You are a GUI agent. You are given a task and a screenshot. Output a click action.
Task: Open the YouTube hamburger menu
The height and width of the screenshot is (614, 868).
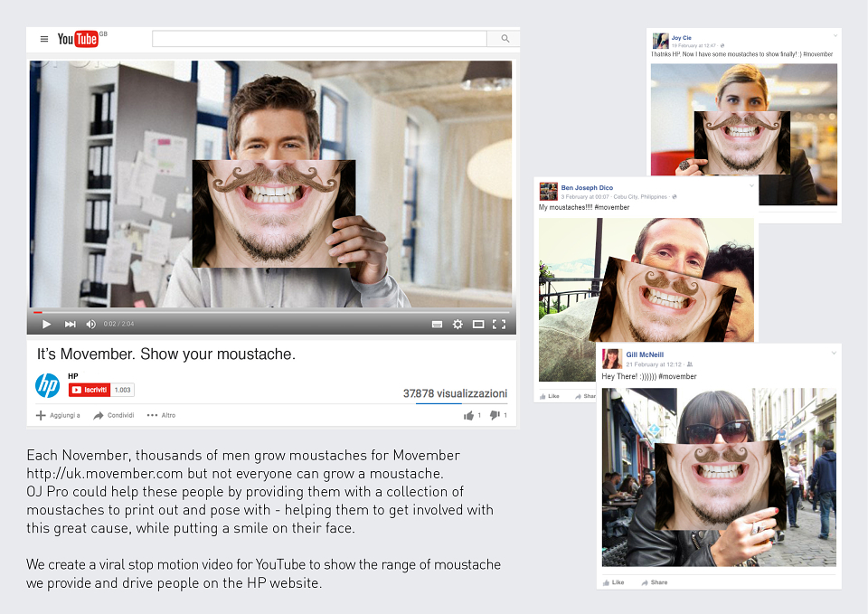coord(44,39)
